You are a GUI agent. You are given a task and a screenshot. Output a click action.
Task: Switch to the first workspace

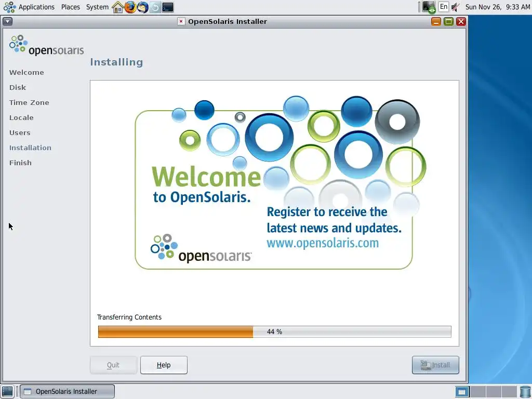point(462,392)
